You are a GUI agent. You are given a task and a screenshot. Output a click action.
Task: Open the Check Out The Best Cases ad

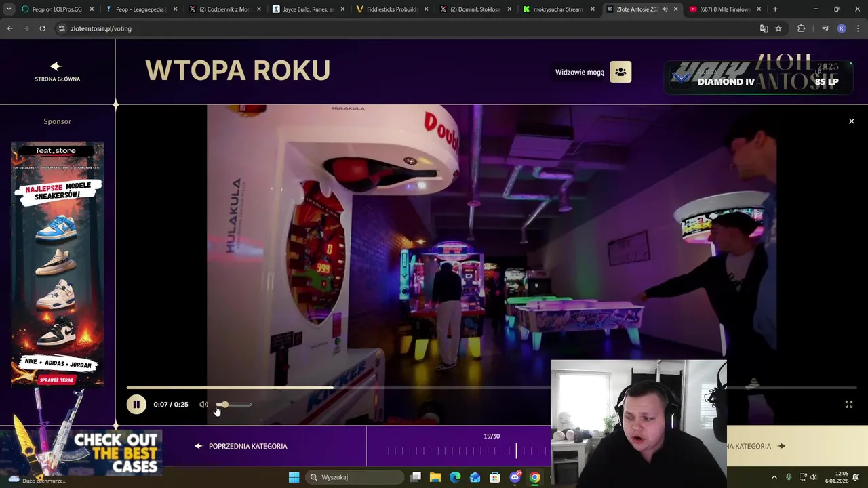tap(81, 452)
